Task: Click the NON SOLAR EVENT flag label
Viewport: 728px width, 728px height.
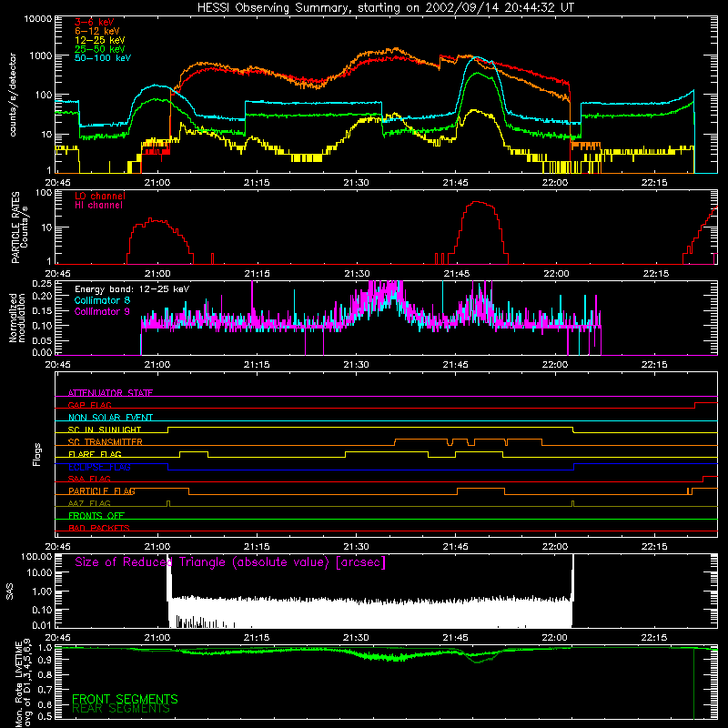Action: point(110,418)
